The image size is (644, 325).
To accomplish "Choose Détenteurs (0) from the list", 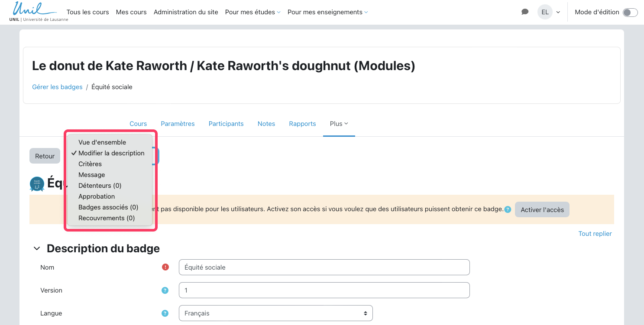I will click(100, 186).
